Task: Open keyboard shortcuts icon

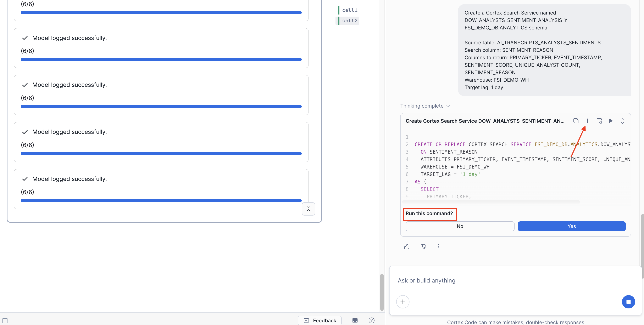Action: click(355, 320)
